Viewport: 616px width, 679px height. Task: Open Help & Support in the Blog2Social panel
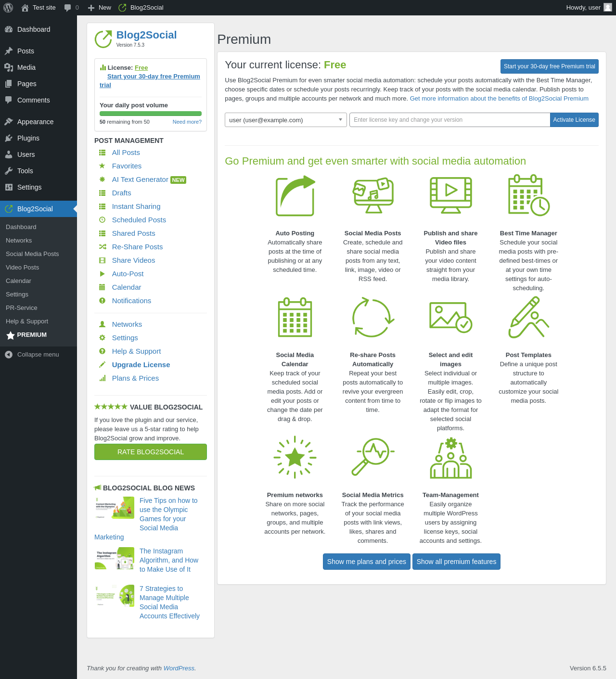136,351
